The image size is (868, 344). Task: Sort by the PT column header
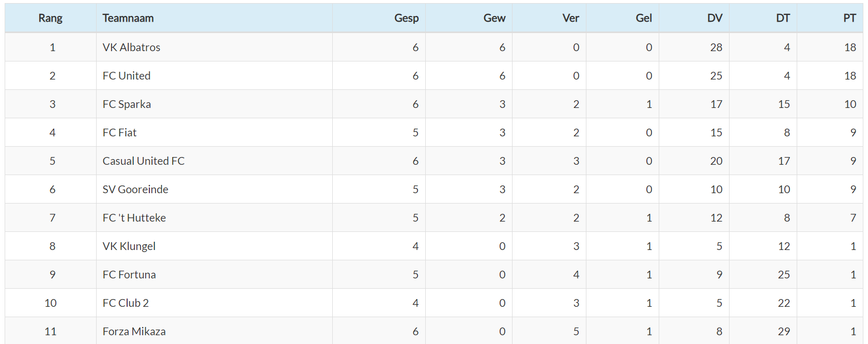point(849,18)
